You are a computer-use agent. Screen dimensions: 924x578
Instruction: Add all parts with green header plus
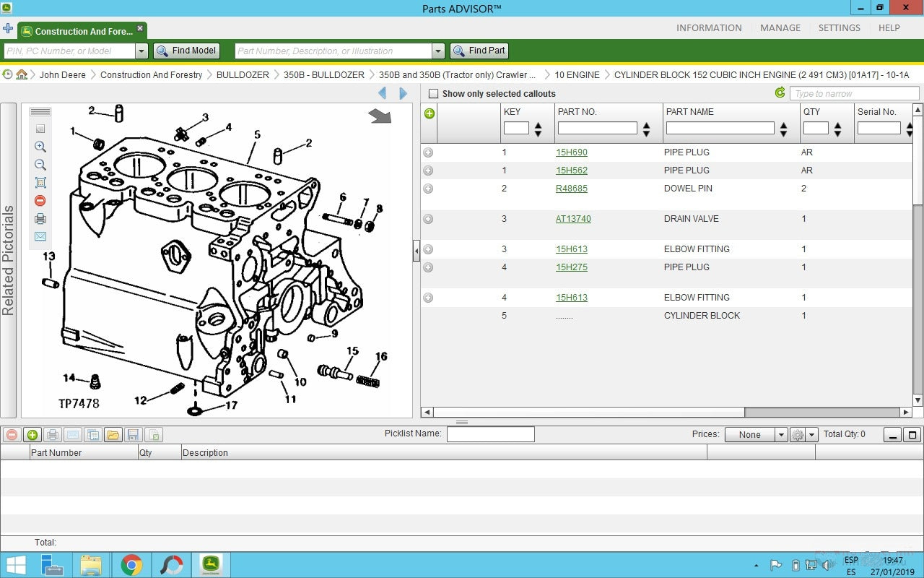(430, 113)
